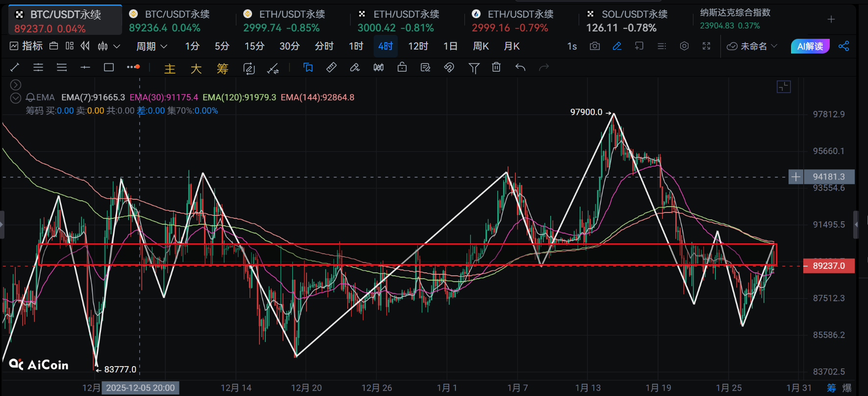Select the 1日 timeframe

[450, 46]
